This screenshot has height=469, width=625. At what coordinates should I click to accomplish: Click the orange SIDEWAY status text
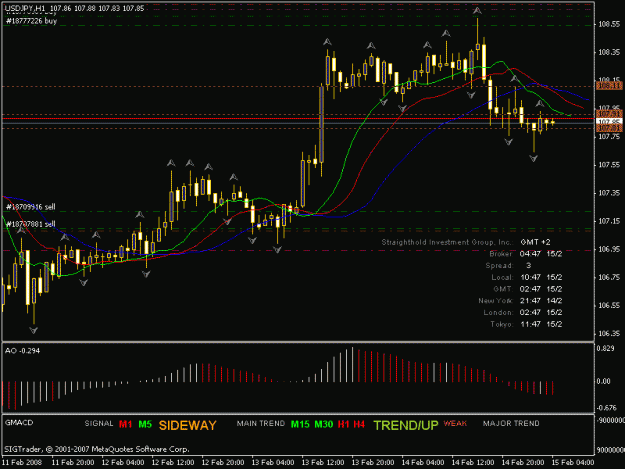pos(187,425)
